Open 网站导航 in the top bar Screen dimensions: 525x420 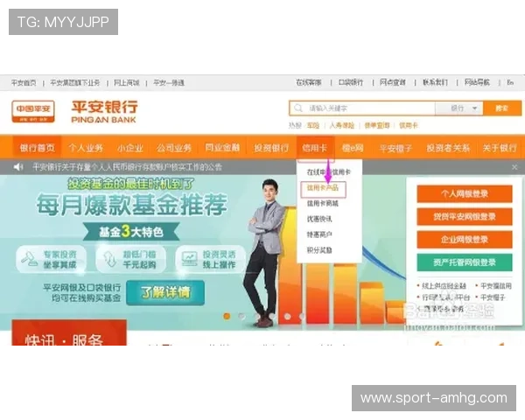pyautogui.click(x=477, y=82)
